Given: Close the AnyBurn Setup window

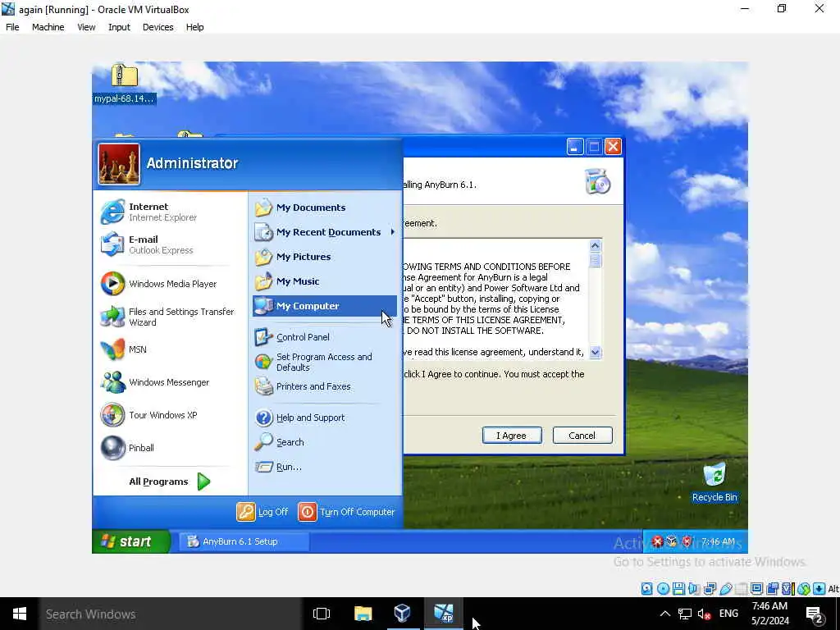Looking at the screenshot, I should [613, 147].
